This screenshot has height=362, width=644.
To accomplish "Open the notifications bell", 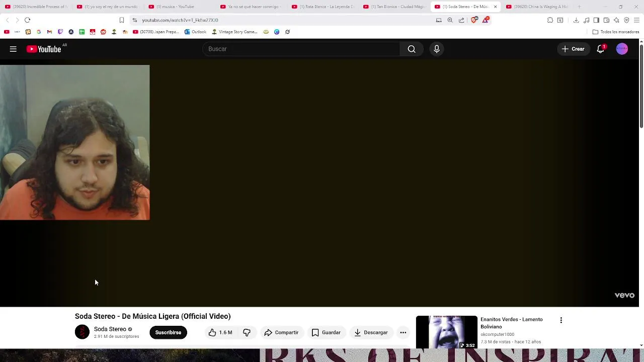I will 601,49.
